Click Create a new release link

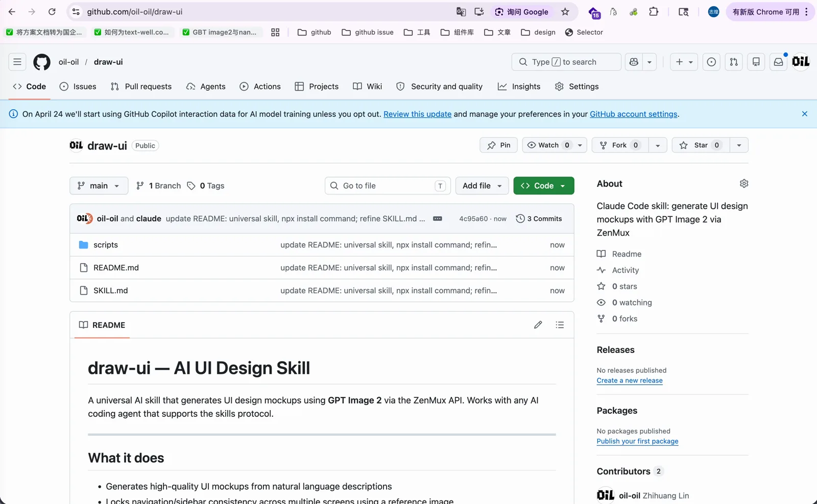coord(630,381)
